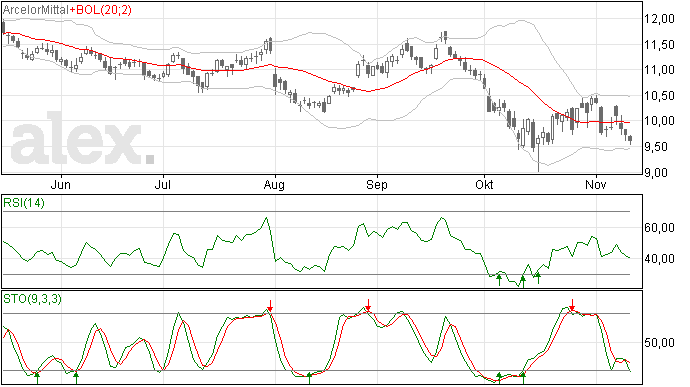This screenshot has width=690, height=387.
Task: Select the Jul month label
Action: (163, 184)
